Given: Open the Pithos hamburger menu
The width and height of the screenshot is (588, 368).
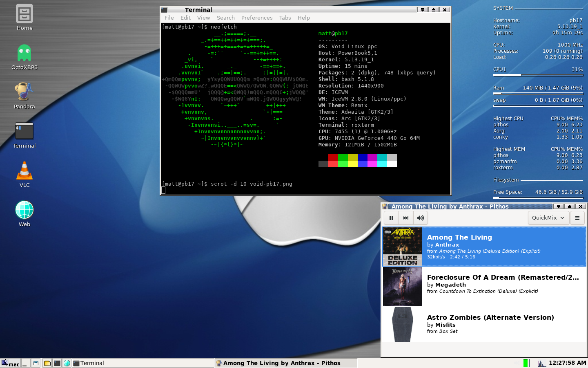Looking at the screenshot, I should 577,218.
